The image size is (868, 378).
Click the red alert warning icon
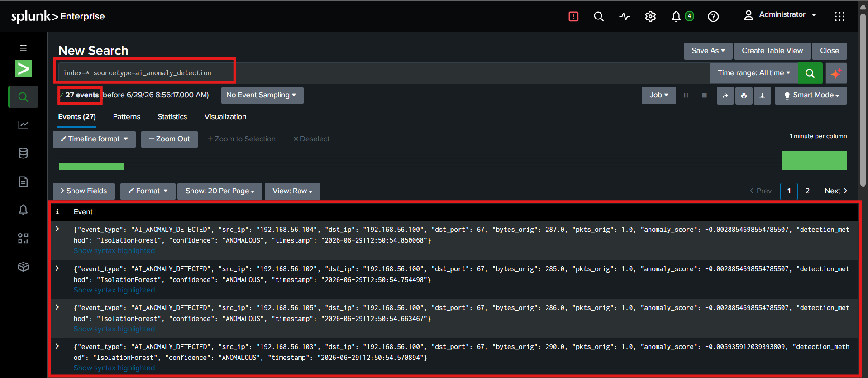(573, 17)
